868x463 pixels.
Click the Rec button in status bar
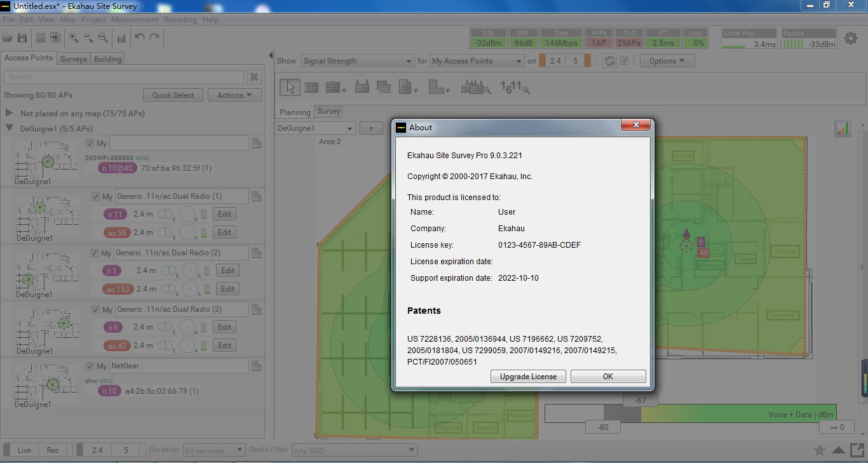[x=53, y=450]
